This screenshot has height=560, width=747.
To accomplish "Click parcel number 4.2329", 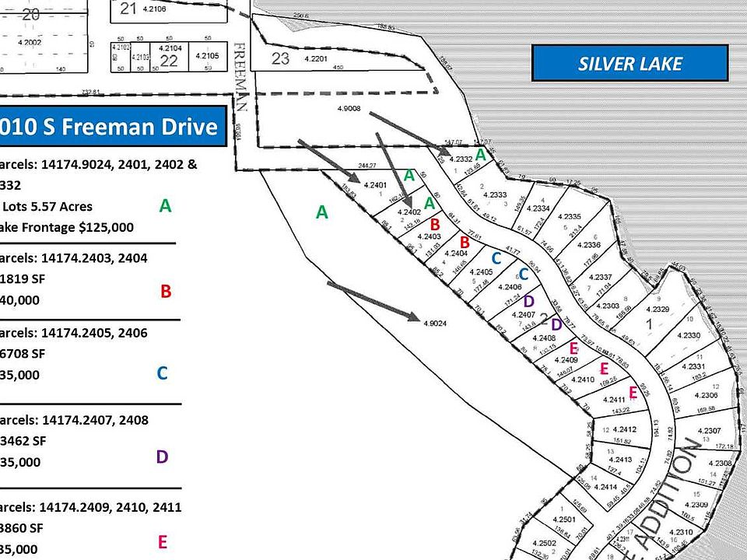I will 658,310.
